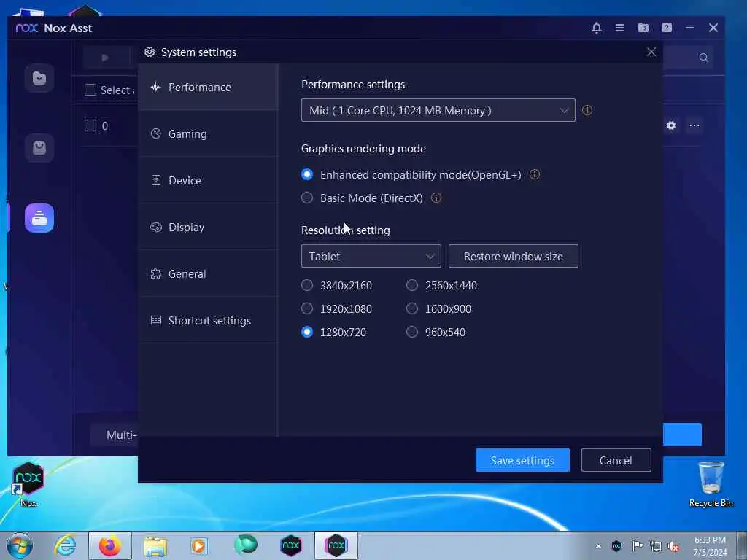Open Windows Media Player from taskbar

tap(199, 545)
